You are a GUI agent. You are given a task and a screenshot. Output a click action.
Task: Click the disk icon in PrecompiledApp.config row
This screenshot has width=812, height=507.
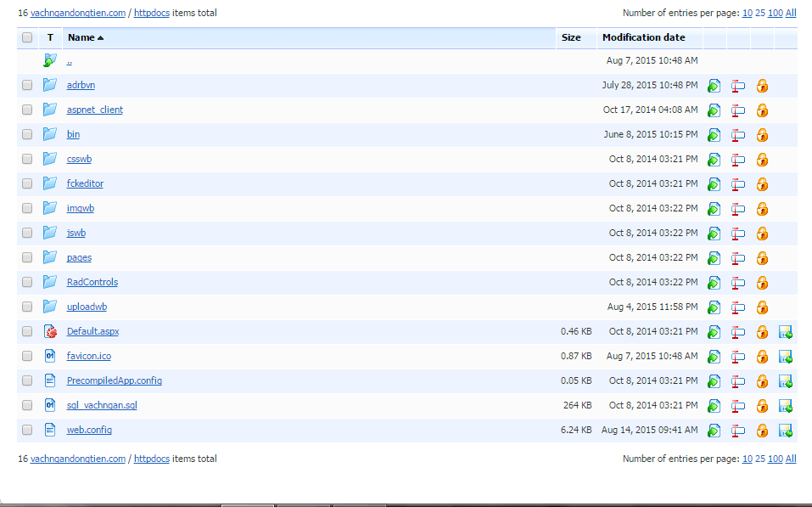[786, 381]
